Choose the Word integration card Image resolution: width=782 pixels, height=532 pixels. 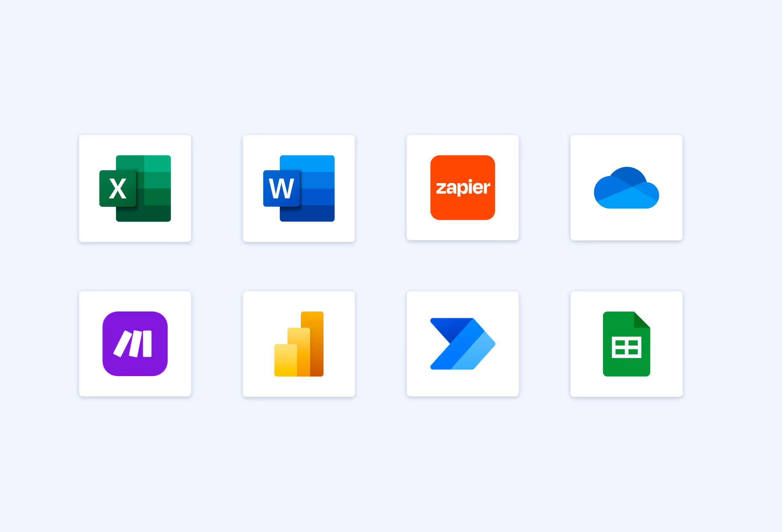pyautogui.click(x=298, y=188)
